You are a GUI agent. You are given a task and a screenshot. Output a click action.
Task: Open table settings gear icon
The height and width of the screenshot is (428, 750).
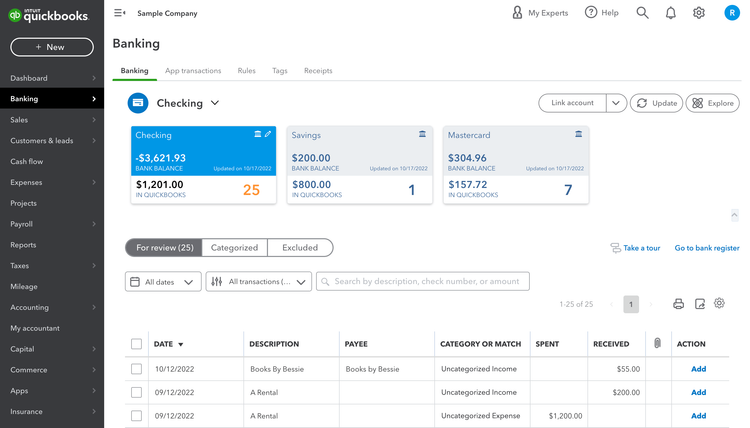[x=719, y=303]
